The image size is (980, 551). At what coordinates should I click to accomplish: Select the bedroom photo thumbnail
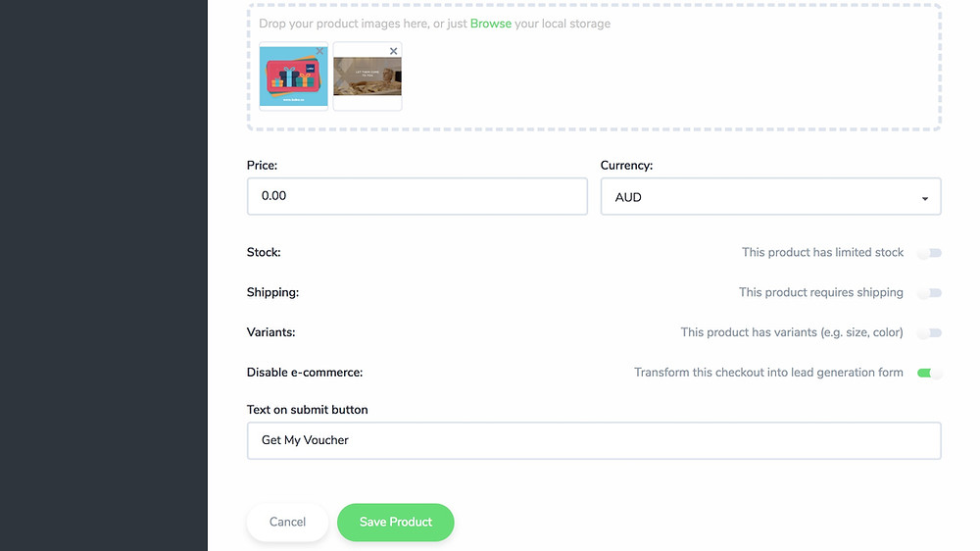click(x=367, y=76)
